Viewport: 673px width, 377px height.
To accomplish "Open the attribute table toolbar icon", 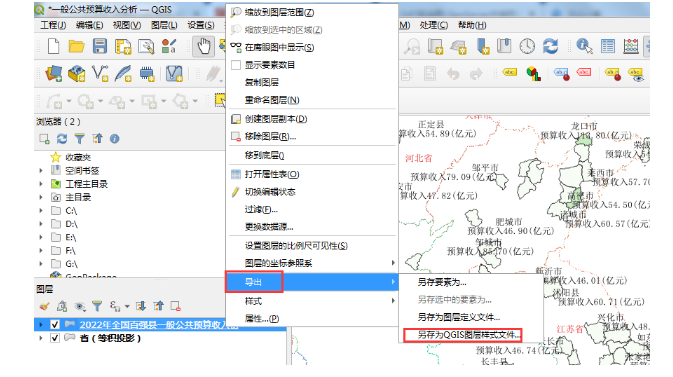I will pos(608,46).
